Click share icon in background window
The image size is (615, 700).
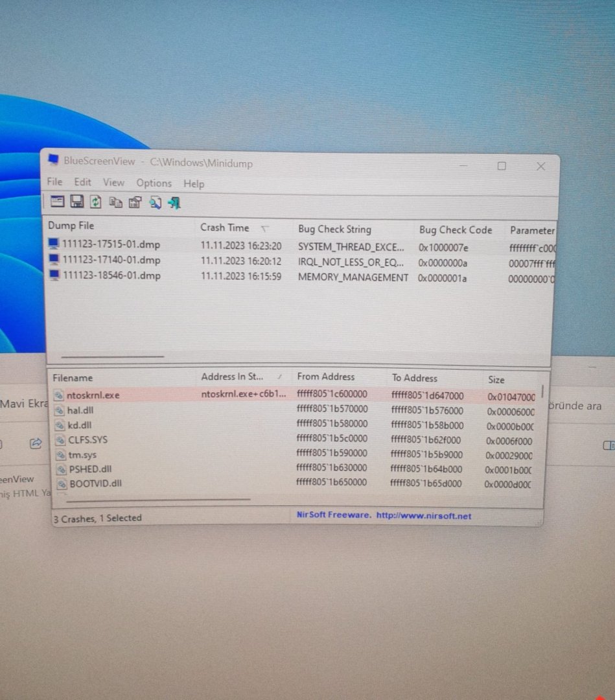[36, 443]
